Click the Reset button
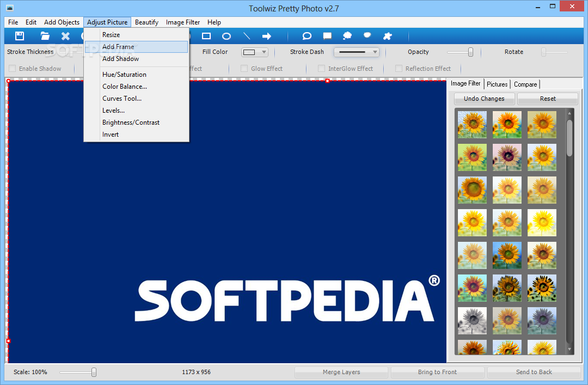Viewport: 588px width, 385px height. click(548, 99)
